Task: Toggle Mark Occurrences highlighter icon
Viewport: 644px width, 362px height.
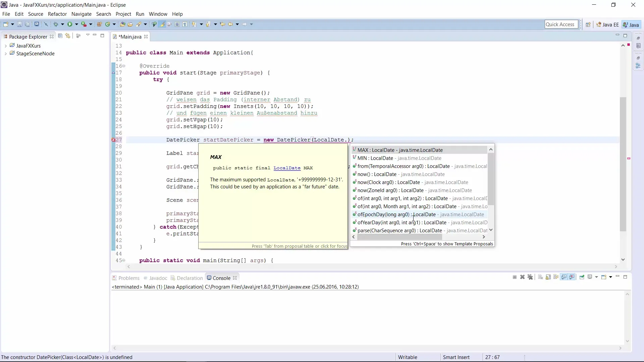Action: click(x=162, y=24)
